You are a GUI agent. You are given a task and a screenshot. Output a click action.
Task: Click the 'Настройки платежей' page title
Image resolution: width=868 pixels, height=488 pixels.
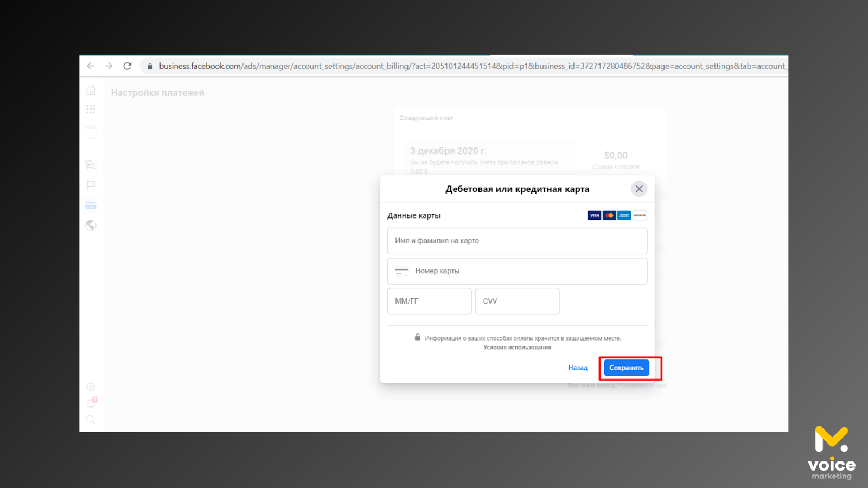pyautogui.click(x=158, y=93)
